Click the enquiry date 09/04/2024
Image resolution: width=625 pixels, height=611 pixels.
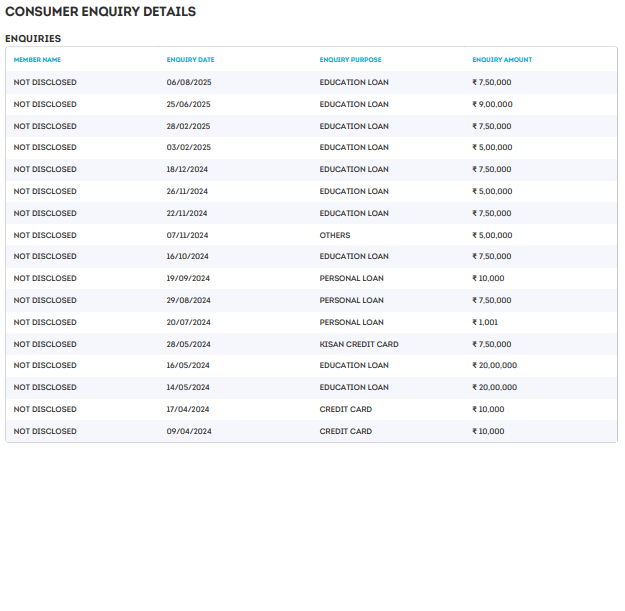point(188,431)
